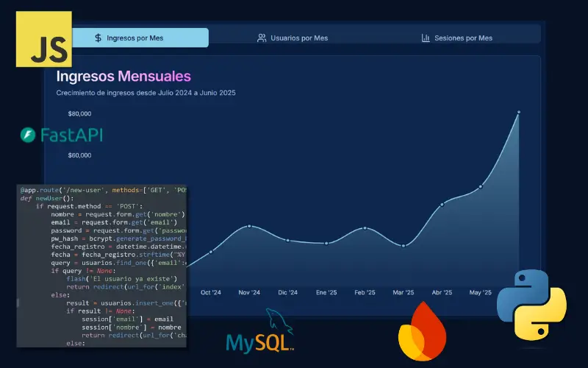This screenshot has height=368, width=588.
Task: Click the Firebase flame logo
Action: pos(421,332)
